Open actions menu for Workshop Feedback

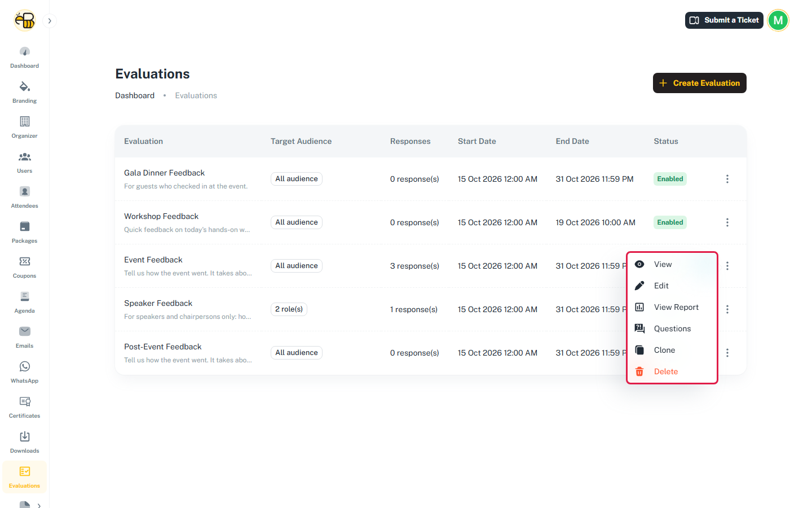click(727, 222)
